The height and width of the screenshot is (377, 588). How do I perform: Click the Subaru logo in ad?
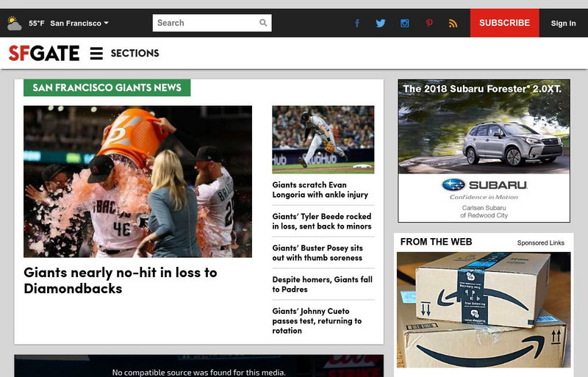pos(484,185)
